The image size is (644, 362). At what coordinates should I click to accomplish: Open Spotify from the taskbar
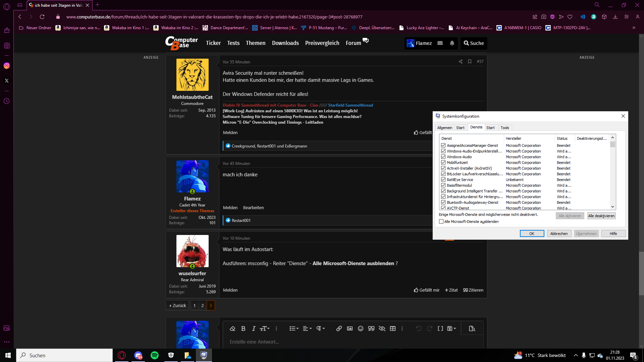click(x=155, y=355)
